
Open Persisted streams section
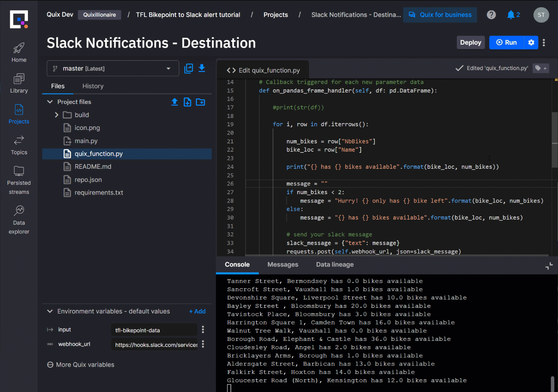coord(19,180)
